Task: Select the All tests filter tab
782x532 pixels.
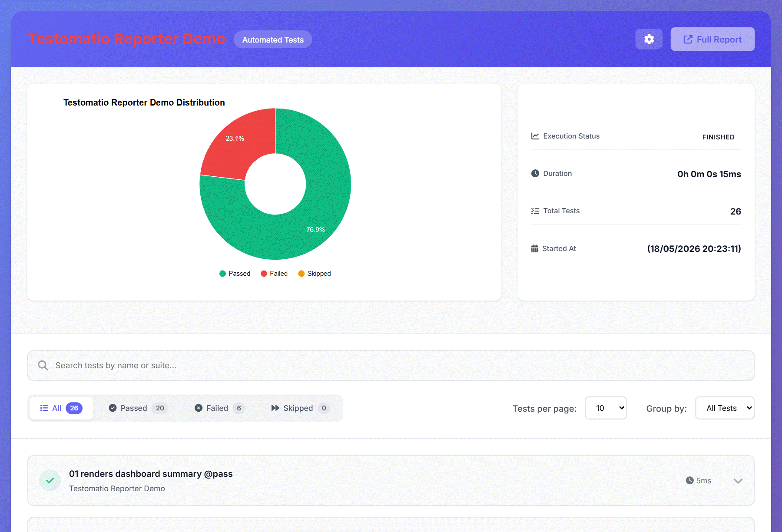Action: pyautogui.click(x=61, y=408)
